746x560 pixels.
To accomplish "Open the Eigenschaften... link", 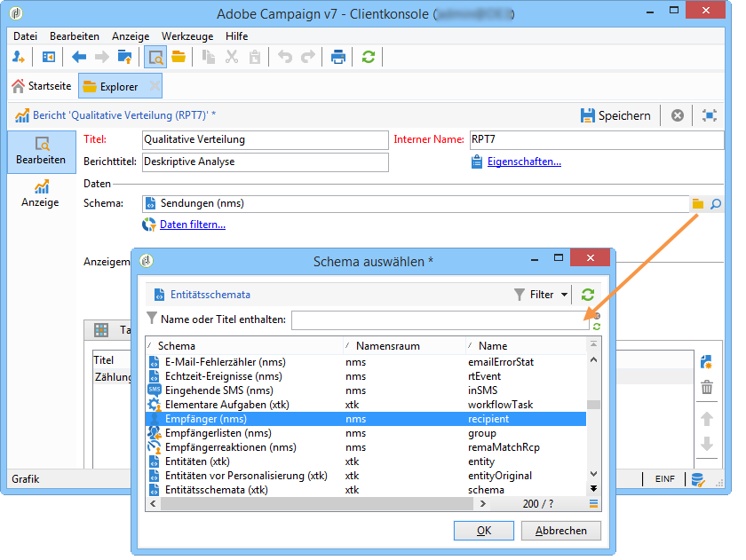I will (x=524, y=162).
